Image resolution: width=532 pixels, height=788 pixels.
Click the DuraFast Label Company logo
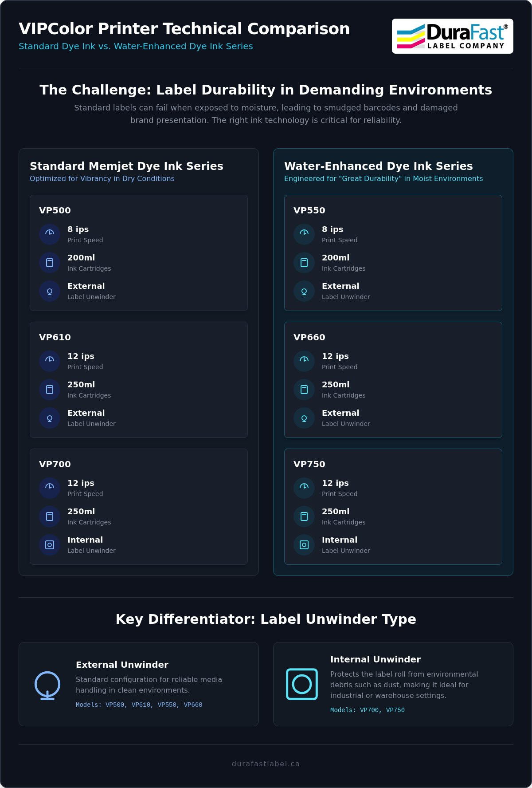[x=453, y=36]
